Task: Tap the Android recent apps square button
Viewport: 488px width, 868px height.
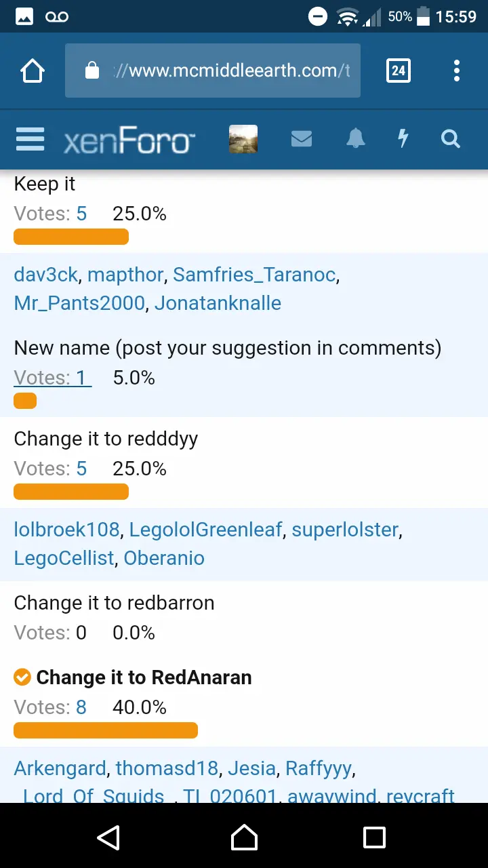Action: (374, 837)
